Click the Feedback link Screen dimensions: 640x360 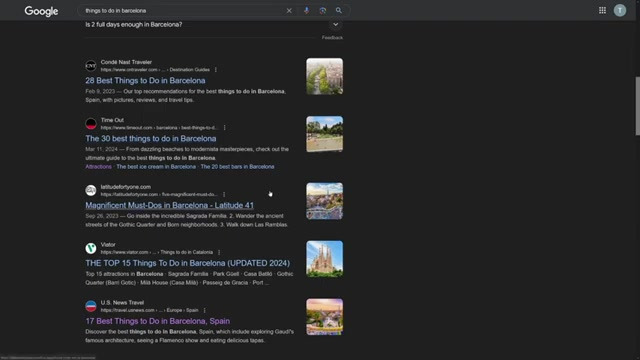(x=332, y=38)
